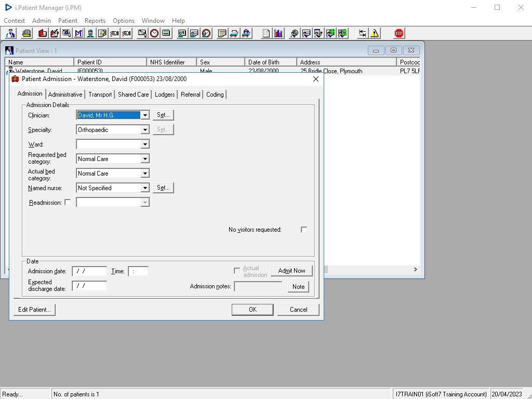This screenshot has height=399, width=532.
Task: Click the Address column header
Action: [x=347, y=62]
